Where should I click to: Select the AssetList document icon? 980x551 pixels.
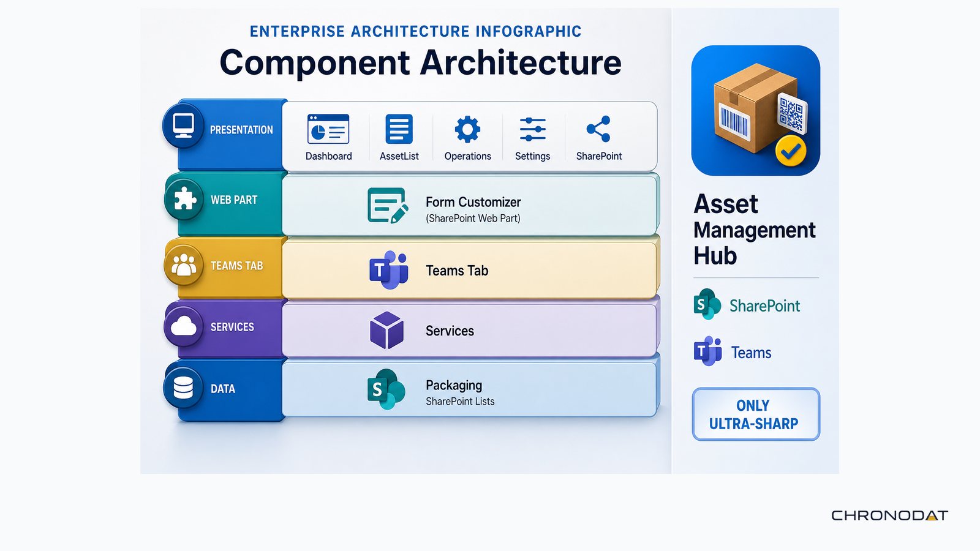pos(399,129)
